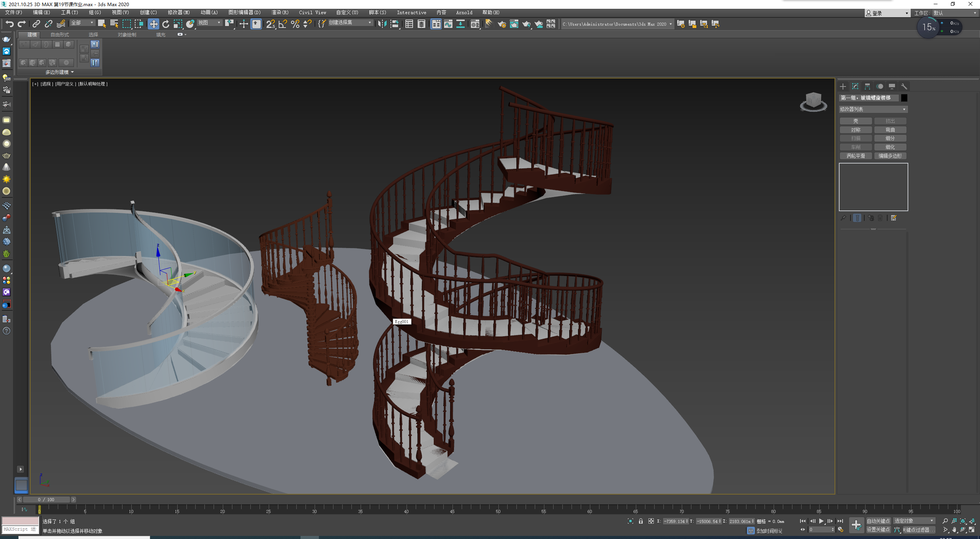Image resolution: width=980 pixels, height=539 pixels.
Task: Expand the 修改器列表 modifier list dropdown
Action: (x=873, y=109)
